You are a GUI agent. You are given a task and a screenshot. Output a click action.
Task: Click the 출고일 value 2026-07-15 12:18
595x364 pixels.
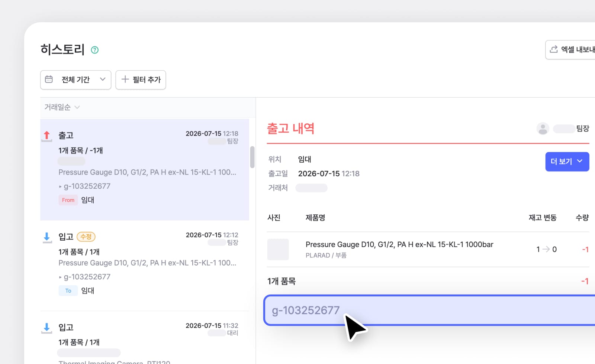(329, 173)
